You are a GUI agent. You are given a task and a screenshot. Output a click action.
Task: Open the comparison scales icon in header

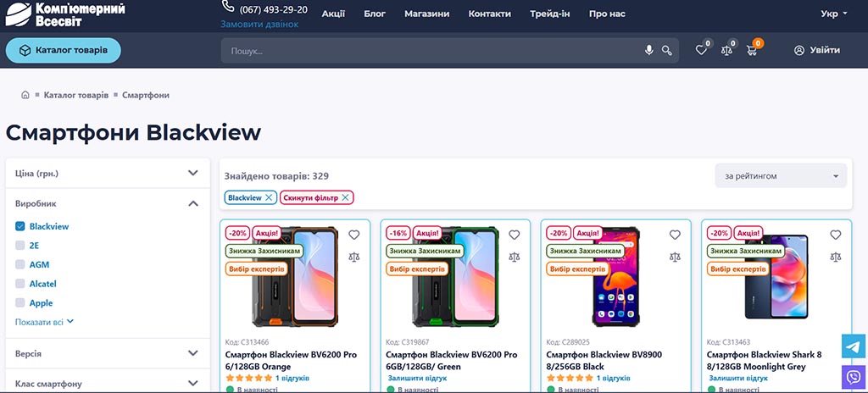point(726,51)
